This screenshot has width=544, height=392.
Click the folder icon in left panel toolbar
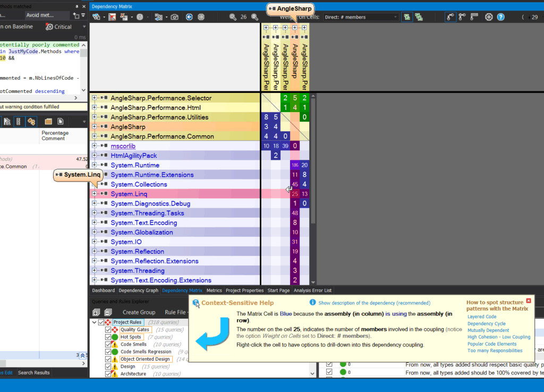click(48, 122)
